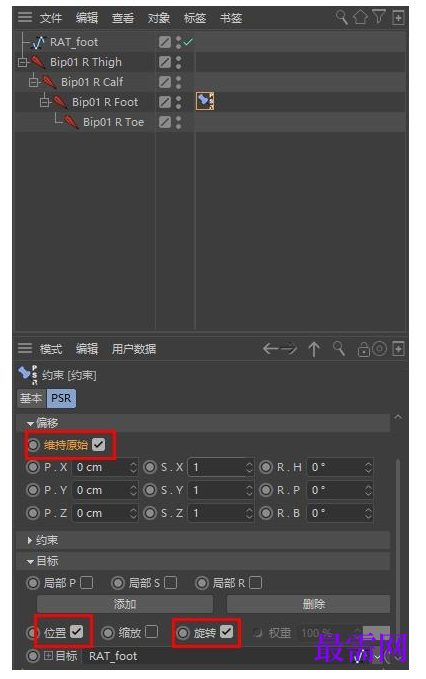
Task: Click the up arrow in Attribute Manager
Action: coord(314,349)
